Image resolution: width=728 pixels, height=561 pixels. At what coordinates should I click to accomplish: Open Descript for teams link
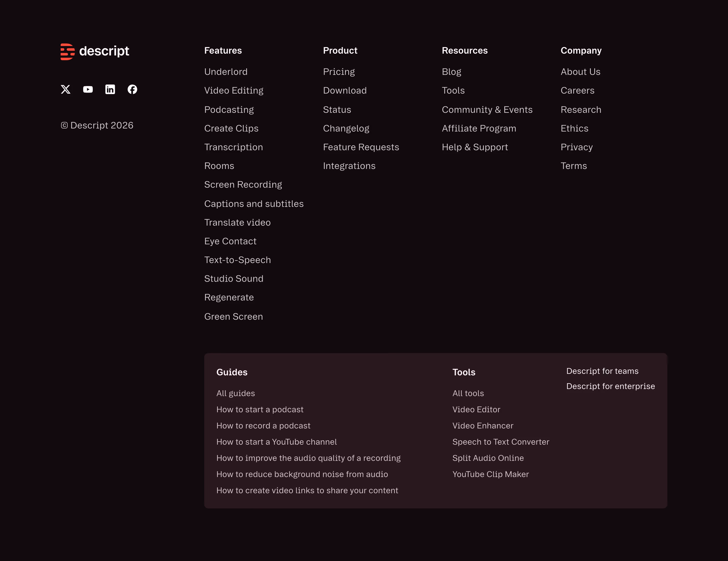(x=603, y=371)
